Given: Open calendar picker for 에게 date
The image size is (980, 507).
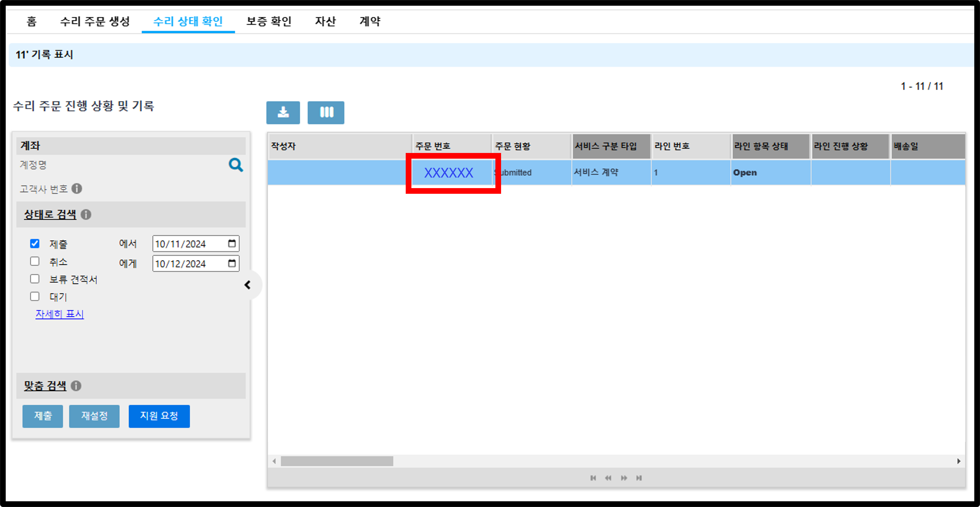Looking at the screenshot, I should coord(232,263).
